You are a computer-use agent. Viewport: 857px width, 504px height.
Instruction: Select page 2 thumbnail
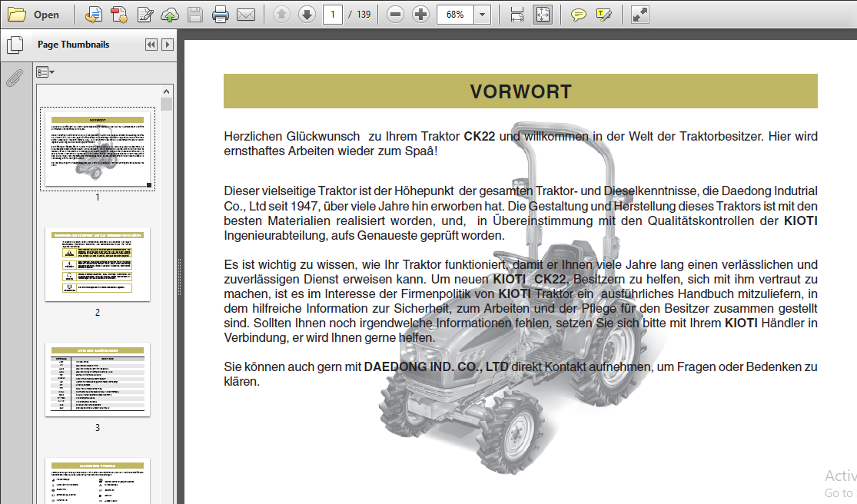click(x=98, y=264)
